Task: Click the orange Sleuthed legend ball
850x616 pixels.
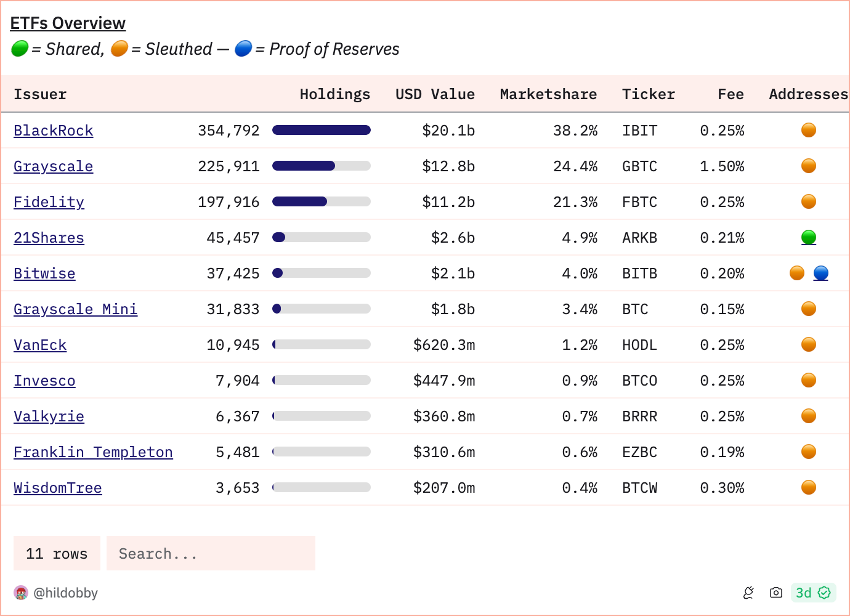Action: point(119,49)
